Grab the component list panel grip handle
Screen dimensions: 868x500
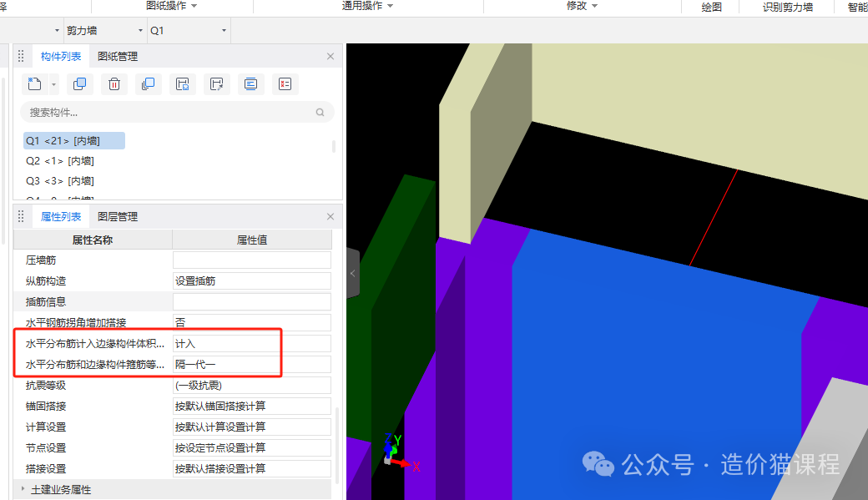(x=21, y=57)
